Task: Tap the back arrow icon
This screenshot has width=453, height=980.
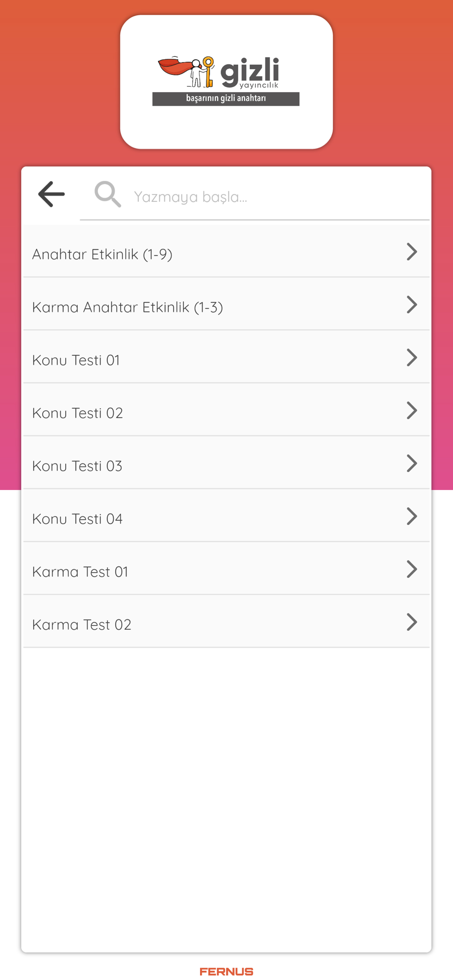Action: click(51, 194)
